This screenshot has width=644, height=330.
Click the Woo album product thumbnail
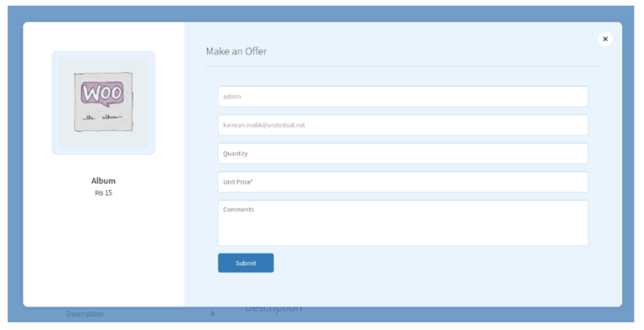coord(103,103)
